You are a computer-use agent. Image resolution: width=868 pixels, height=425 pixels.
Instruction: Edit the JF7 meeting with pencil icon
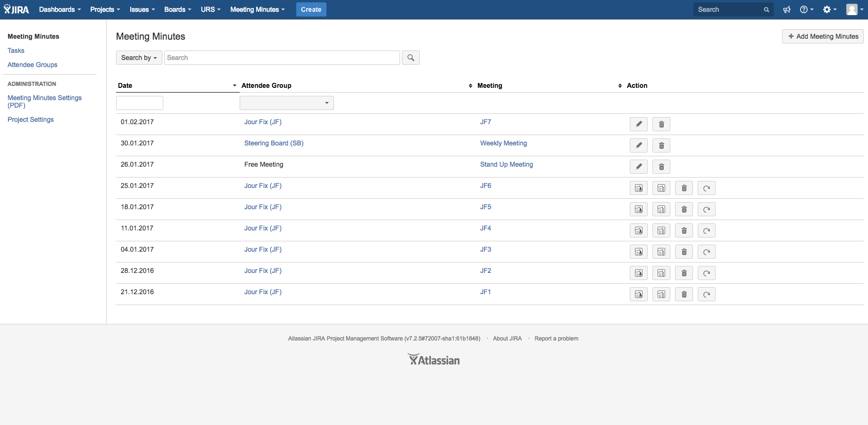click(x=639, y=124)
